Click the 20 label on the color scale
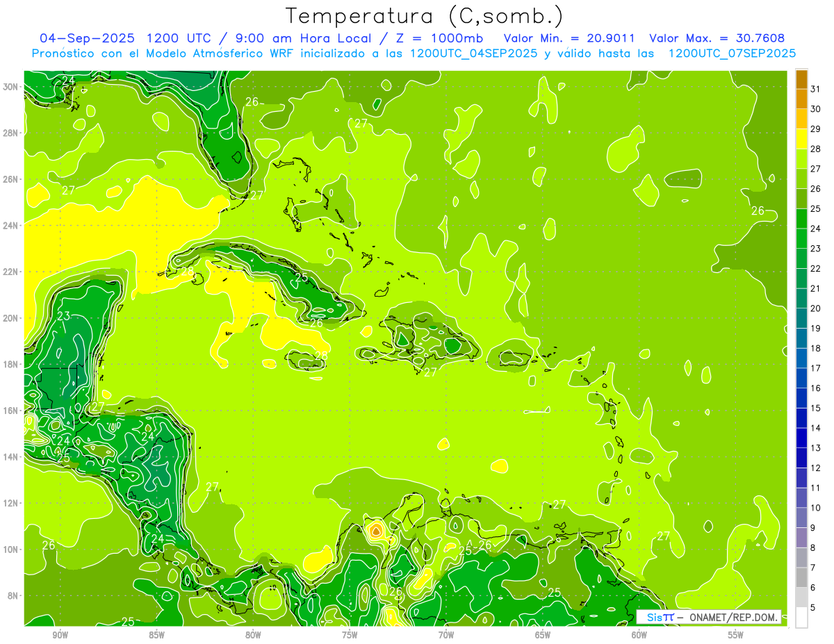This screenshot has height=644, width=834. [x=816, y=308]
